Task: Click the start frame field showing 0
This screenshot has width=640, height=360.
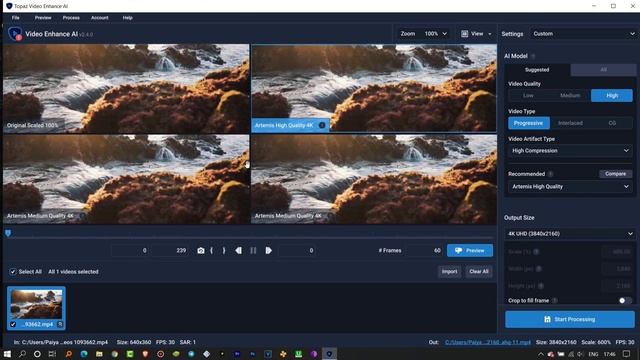Action: coord(131,251)
